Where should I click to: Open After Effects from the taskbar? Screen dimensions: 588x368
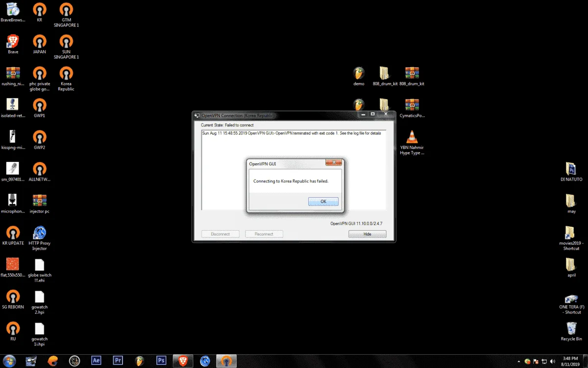pos(96,361)
